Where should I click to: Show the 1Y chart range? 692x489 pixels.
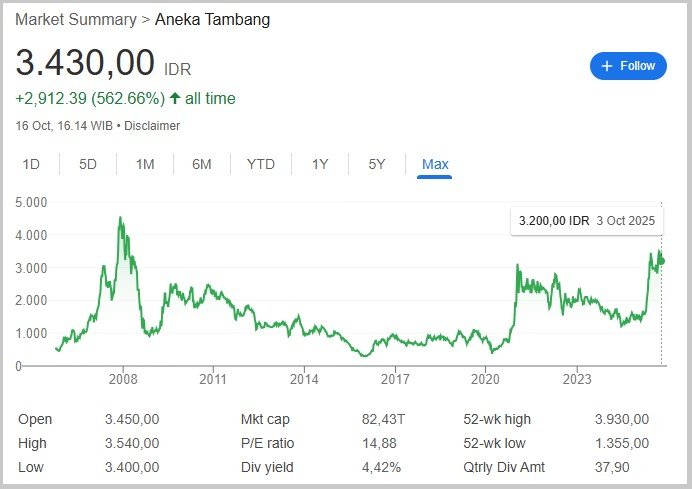(x=320, y=164)
